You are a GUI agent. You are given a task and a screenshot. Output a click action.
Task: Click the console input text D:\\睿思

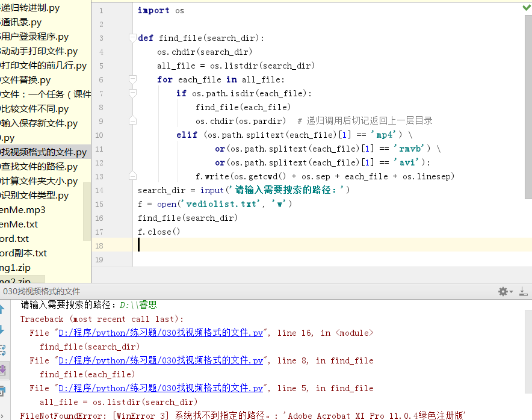click(138, 305)
